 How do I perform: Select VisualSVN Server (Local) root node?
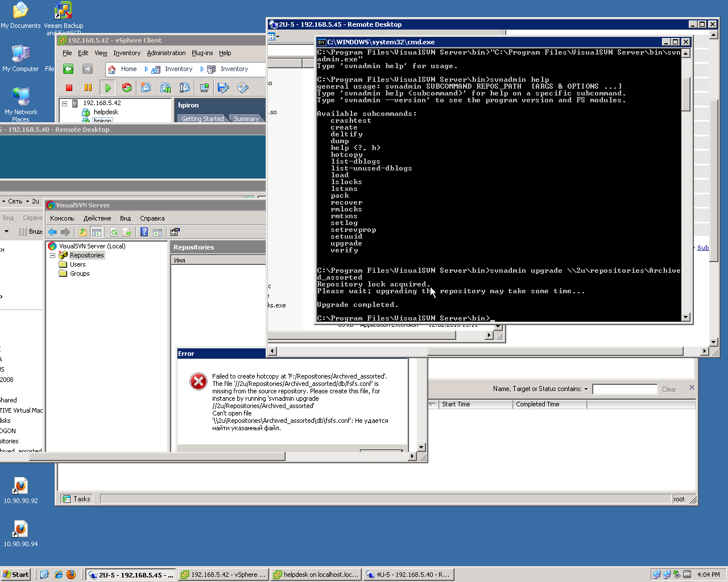(92, 247)
